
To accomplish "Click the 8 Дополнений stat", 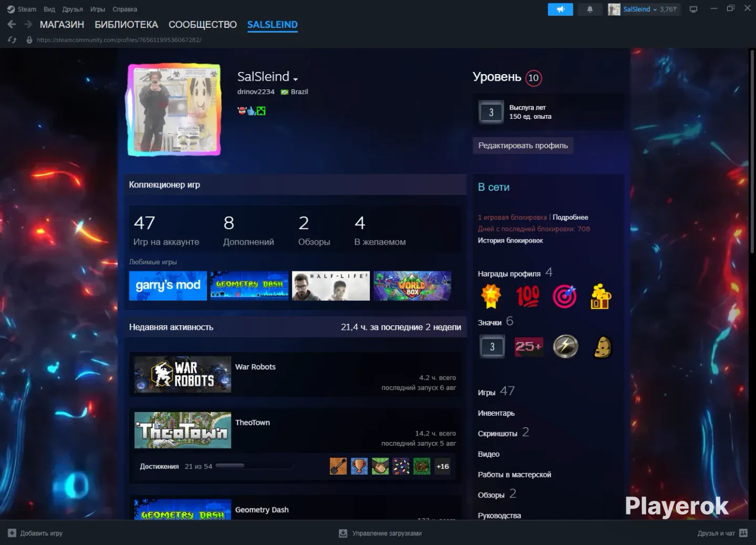I will click(248, 230).
